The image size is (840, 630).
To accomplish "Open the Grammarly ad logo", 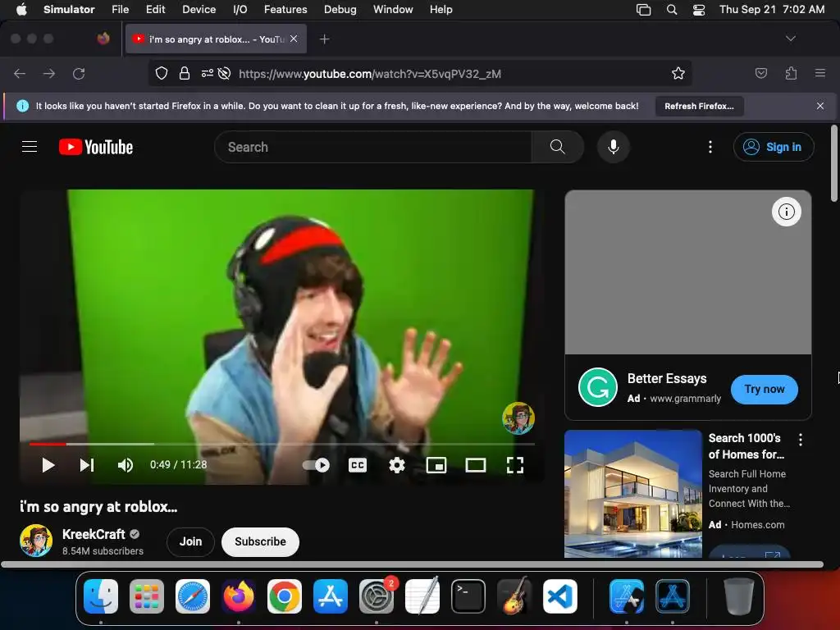I will pos(598,387).
